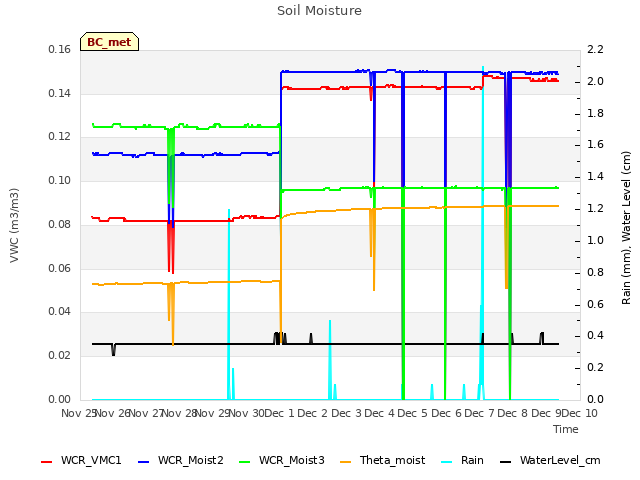Image resolution: width=640 pixels, height=480 pixels.
Task: Click the blue WCR_Moist2 legend swatch
Action: (144, 462)
